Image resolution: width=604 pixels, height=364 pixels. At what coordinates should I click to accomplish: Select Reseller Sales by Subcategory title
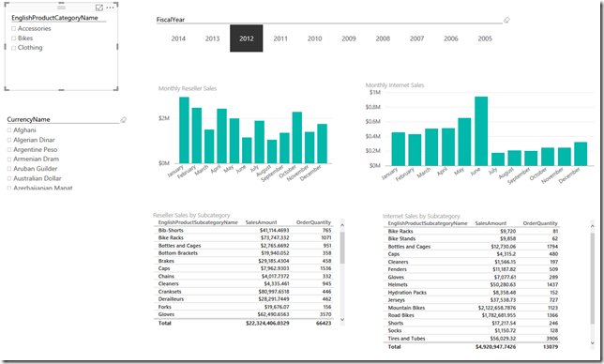[x=191, y=216]
